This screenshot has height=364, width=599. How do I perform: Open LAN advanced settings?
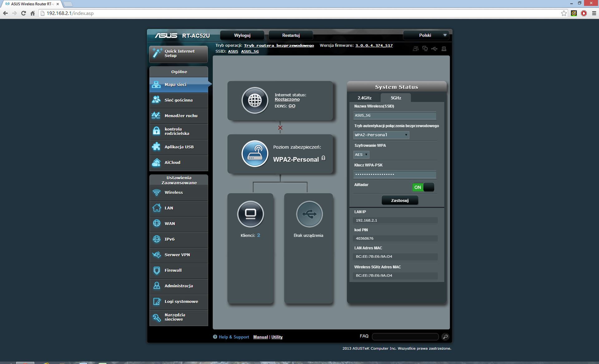click(x=178, y=208)
